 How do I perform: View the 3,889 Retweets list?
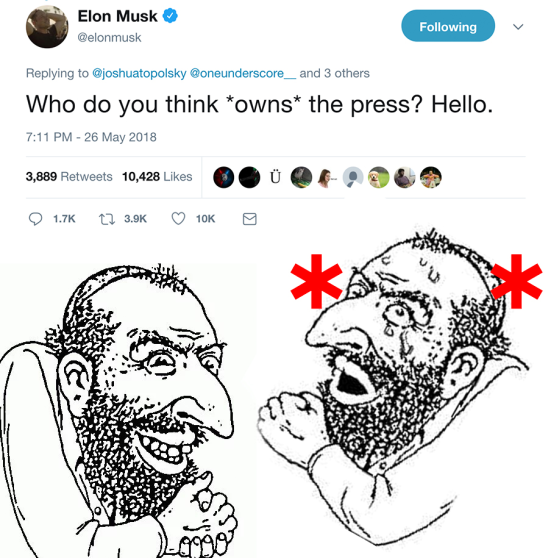(69, 177)
